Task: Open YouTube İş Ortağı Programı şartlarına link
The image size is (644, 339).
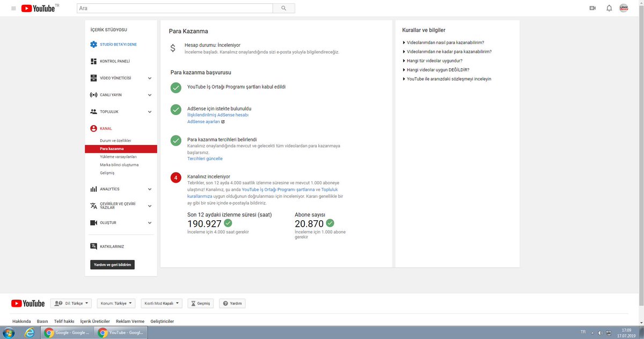Action: tap(278, 190)
